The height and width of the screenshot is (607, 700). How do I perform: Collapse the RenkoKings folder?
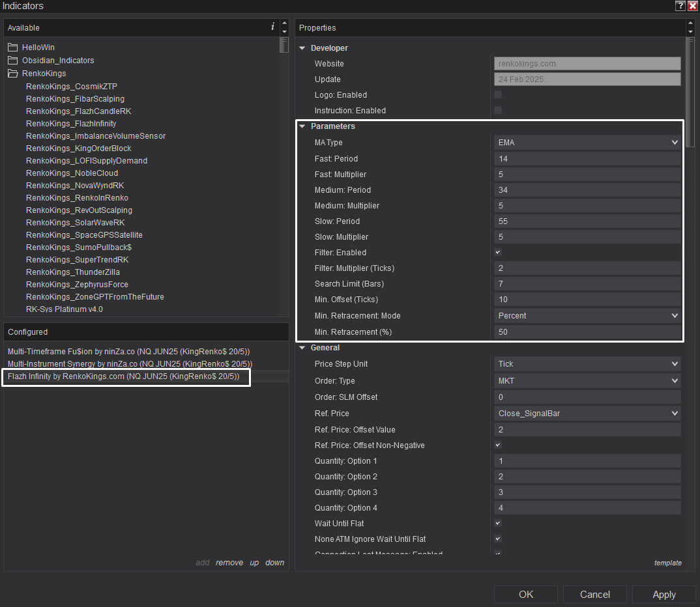tap(37, 73)
